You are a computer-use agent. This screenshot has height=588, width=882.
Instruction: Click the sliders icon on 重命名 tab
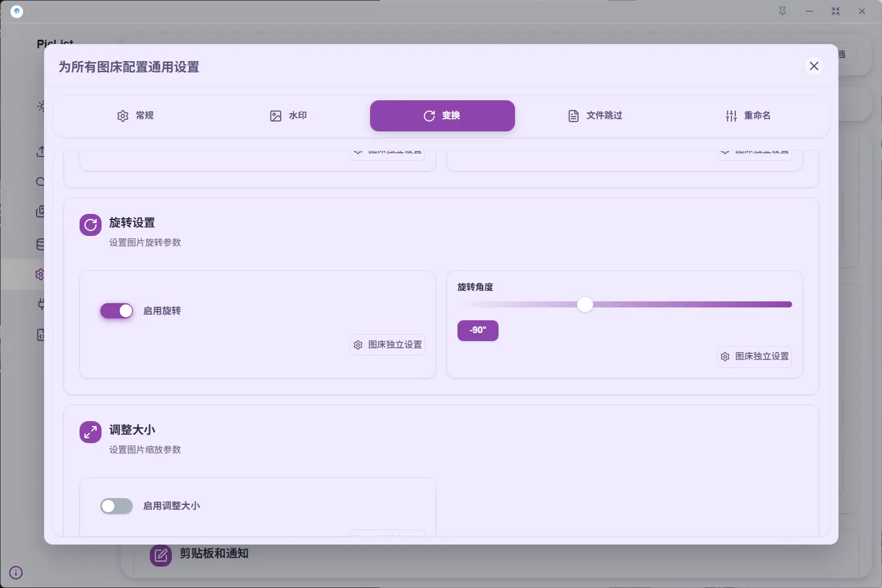pos(731,116)
